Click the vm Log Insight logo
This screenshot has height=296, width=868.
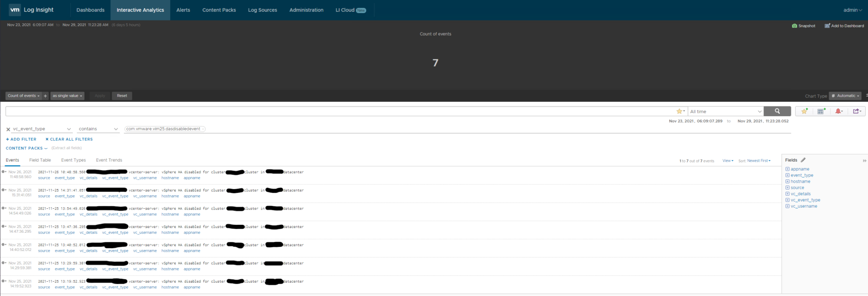coord(32,10)
